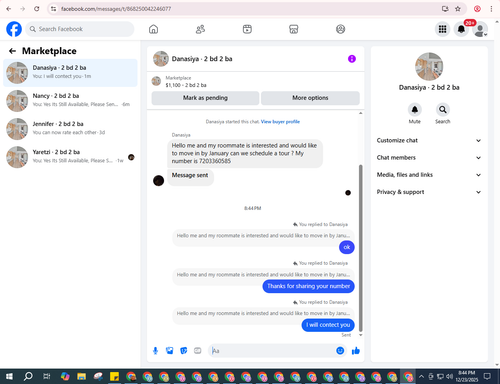Click Danasiya's 'Hello me and my roommate' message

point(245,153)
